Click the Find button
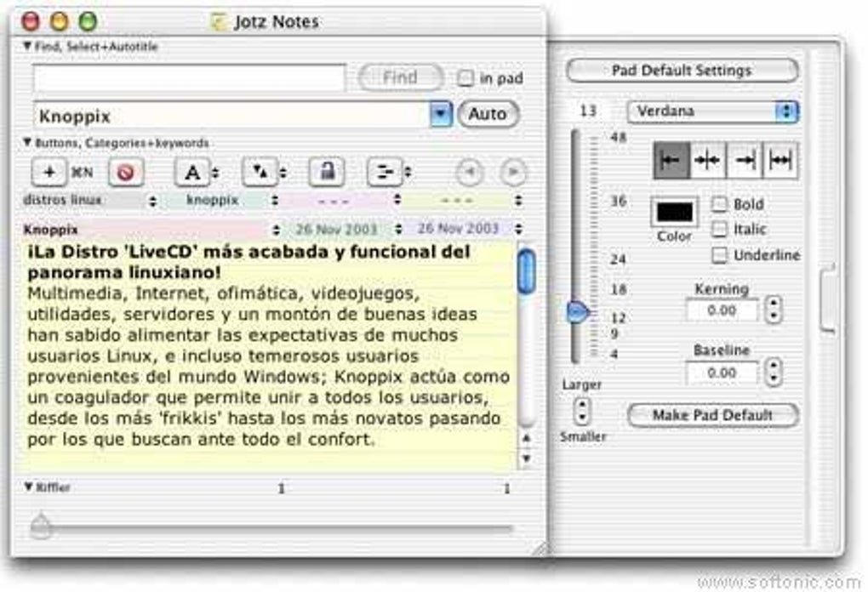The height and width of the screenshot is (592, 868). pos(401,77)
